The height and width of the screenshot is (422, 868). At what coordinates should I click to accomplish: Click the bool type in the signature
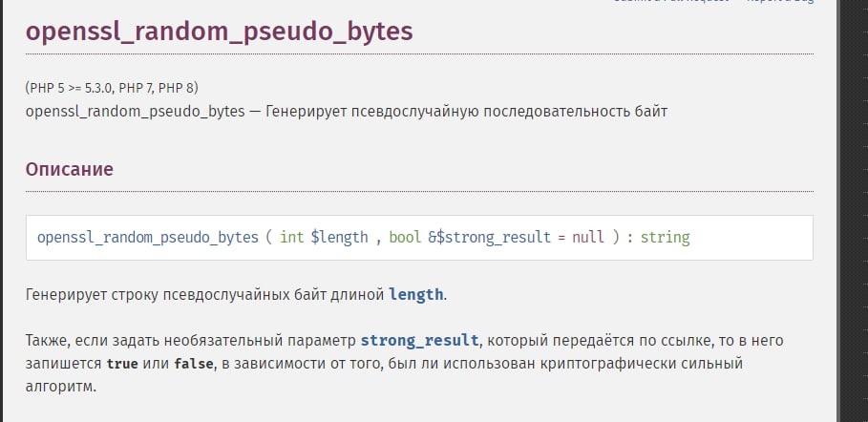(405, 237)
